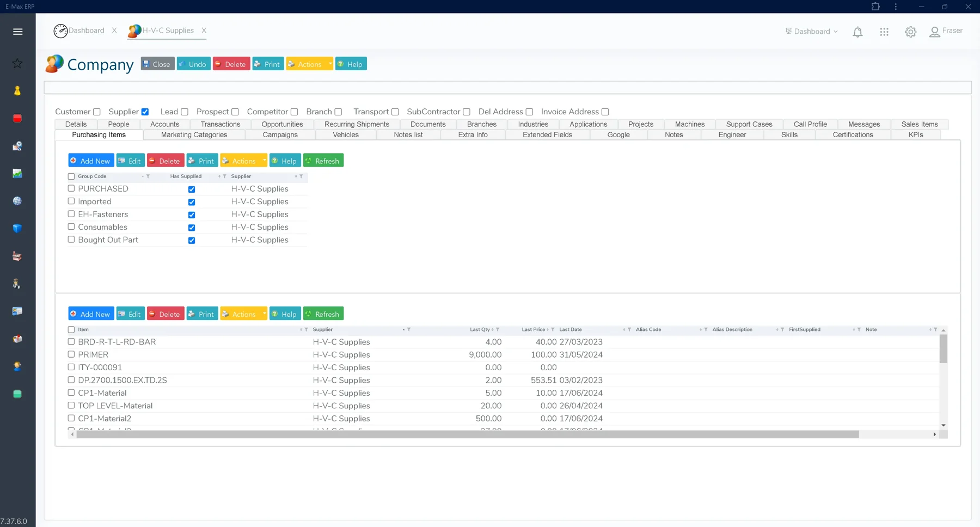Toggle the Competitor checkbox
Image resolution: width=980 pixels, height=527 pixels.
pyautogui.click(x=295, y=112)
